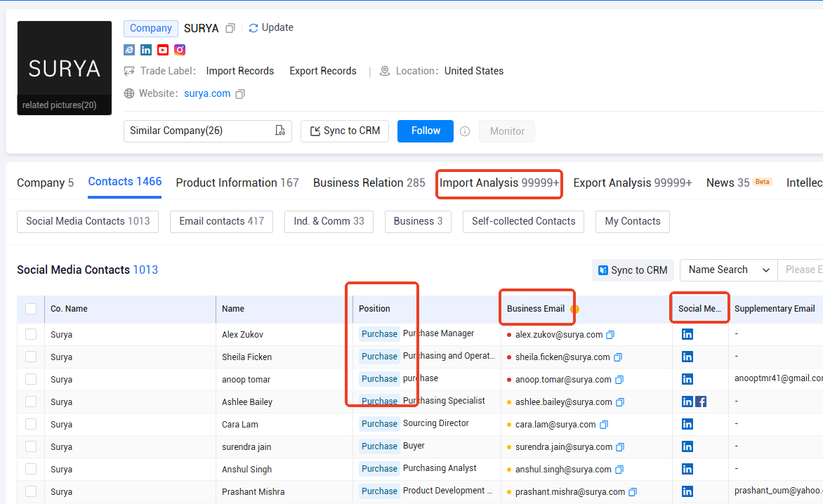Check the row for anoop tomar
This screenshot has width=823, height=504.
pos(31,379)
